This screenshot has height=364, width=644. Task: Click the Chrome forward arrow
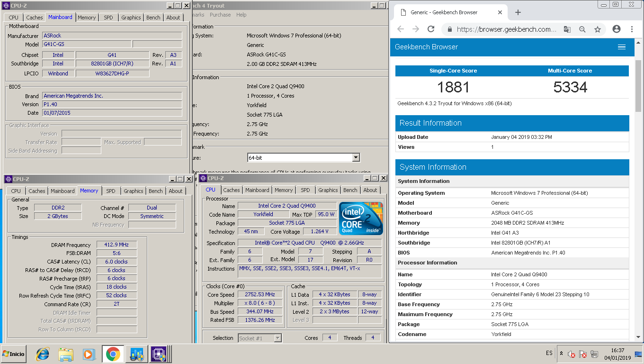(x=416, y=29)
